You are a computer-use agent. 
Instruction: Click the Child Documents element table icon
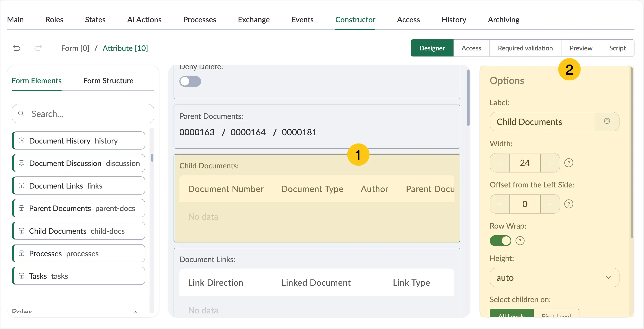(x=21, y=231)
